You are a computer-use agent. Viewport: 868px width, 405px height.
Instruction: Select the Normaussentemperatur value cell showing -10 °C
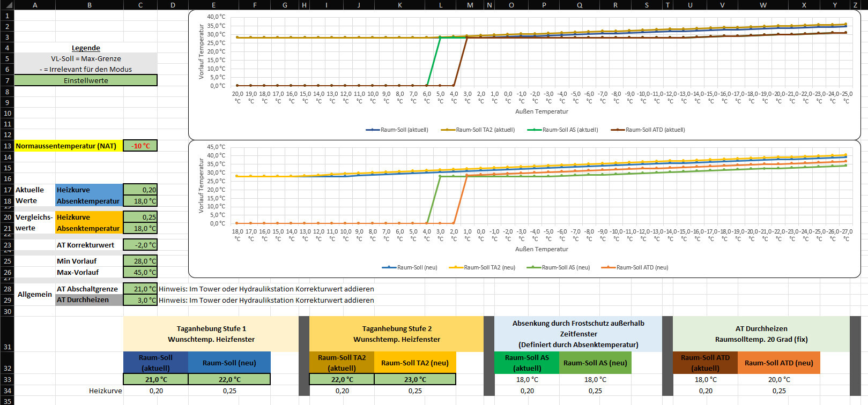click(140, 146)
